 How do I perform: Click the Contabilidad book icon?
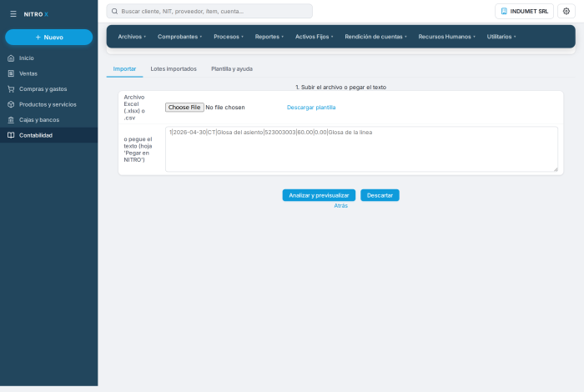11,135
